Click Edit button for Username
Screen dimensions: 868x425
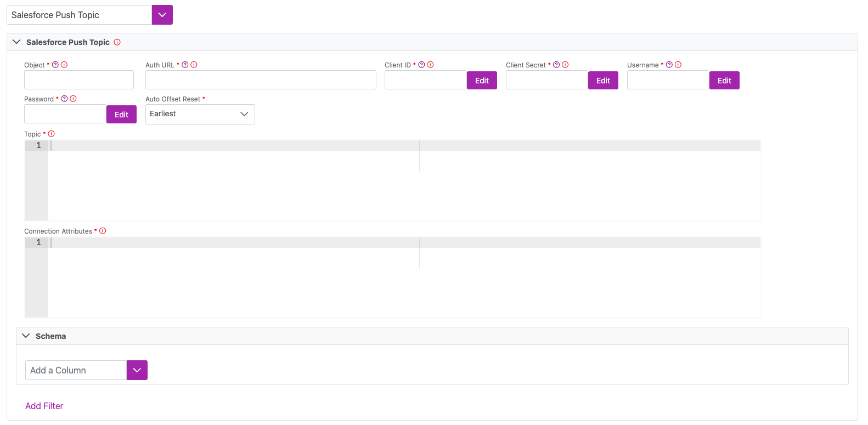tap(725, 81)
